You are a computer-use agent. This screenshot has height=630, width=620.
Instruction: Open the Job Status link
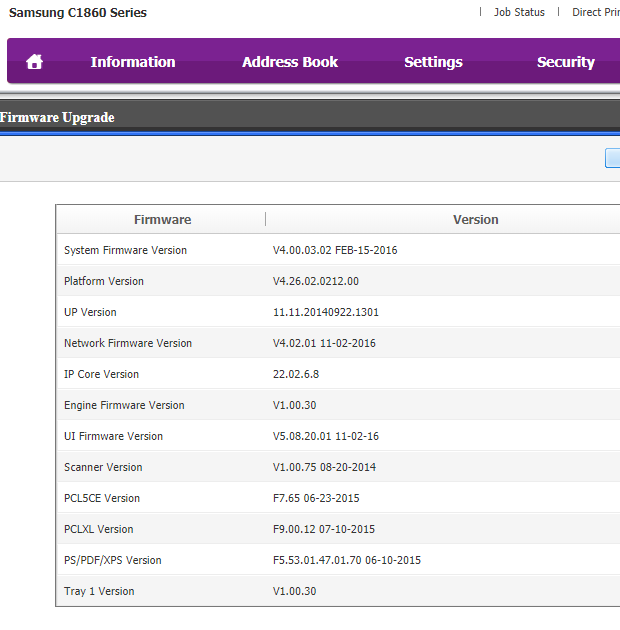pyautogui.click(x=519, y=12)
